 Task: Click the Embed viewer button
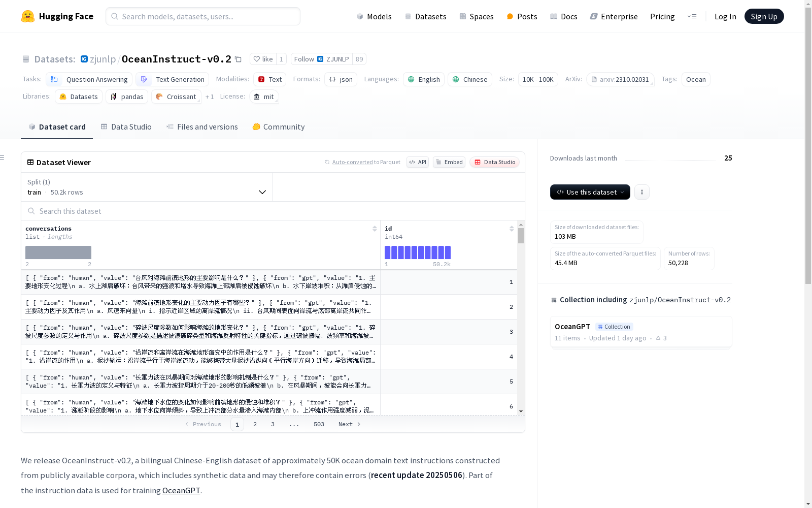(x=449, y=162)
